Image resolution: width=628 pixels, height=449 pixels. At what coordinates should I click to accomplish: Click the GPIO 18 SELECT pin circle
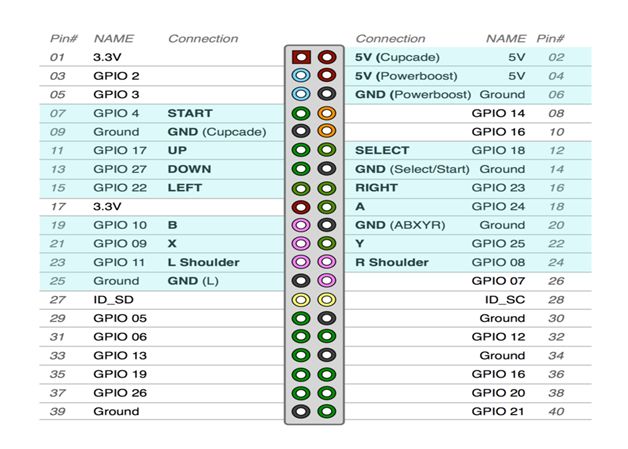(x=326, y=150)
